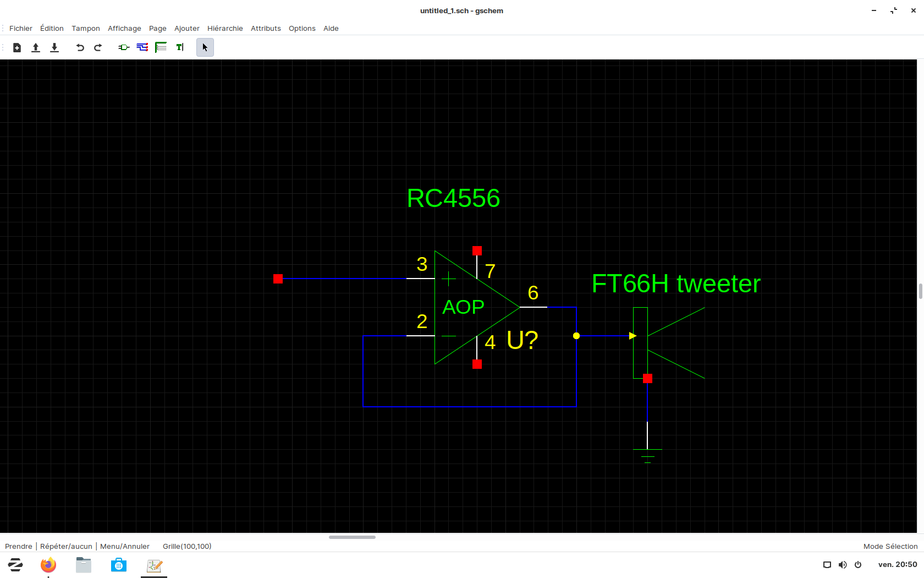
Task: Select the FT66H tweeter label
Action: pos(676,284)
